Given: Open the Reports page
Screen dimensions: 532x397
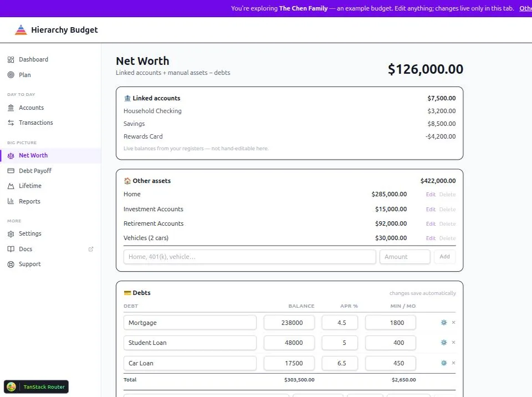Looking at the screenshot, I should [x=29, y=201].
